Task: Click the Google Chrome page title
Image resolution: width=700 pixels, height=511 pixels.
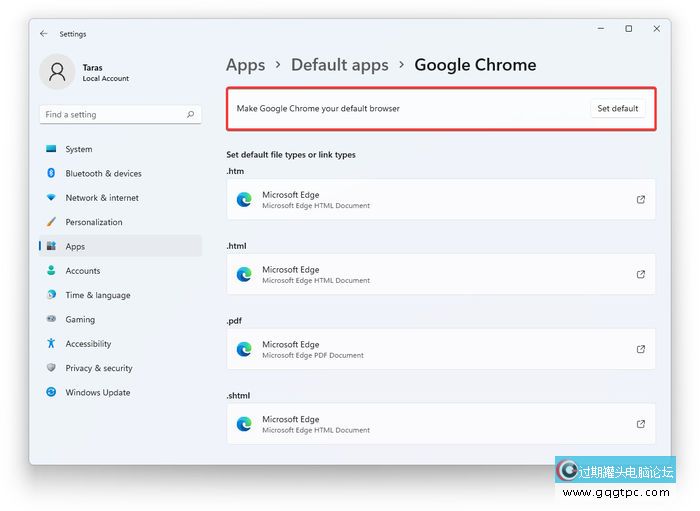Action: (475, 65)
